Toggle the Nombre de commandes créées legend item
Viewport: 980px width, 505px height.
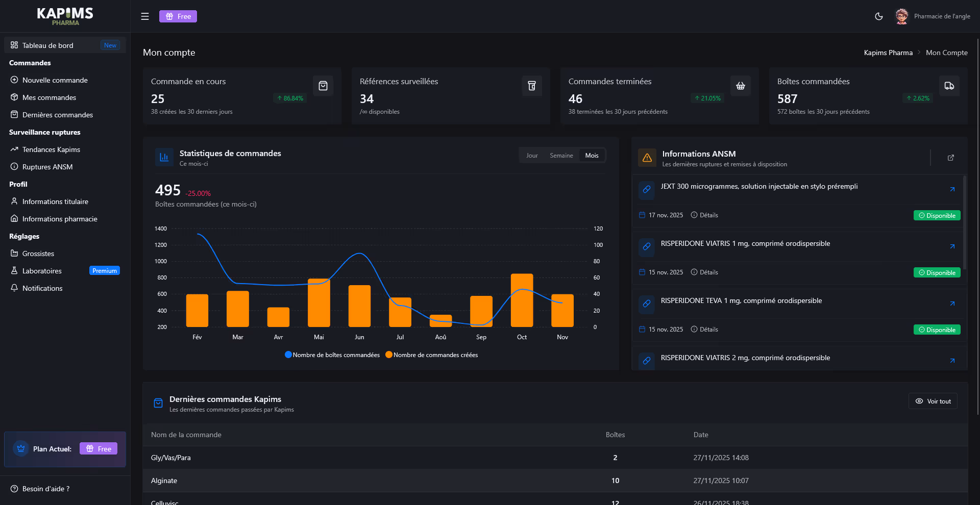431,355
